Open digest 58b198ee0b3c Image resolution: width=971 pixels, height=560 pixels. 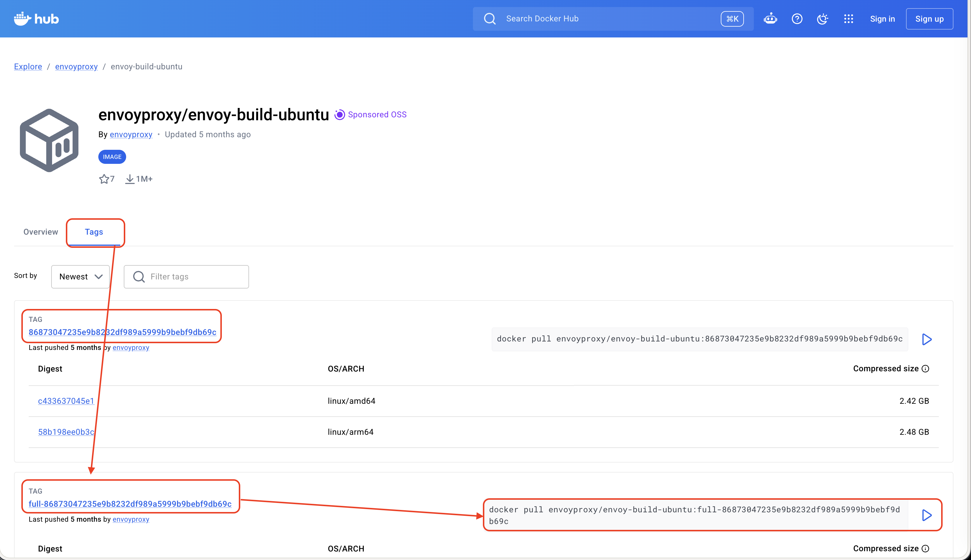(x=66, y=432)
